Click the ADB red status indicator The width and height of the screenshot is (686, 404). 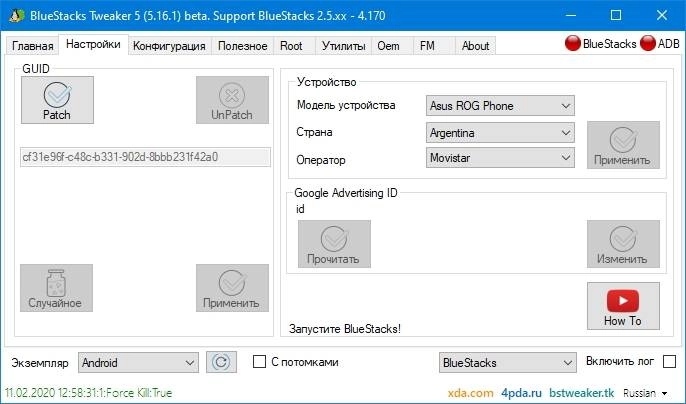click(648, 43)
